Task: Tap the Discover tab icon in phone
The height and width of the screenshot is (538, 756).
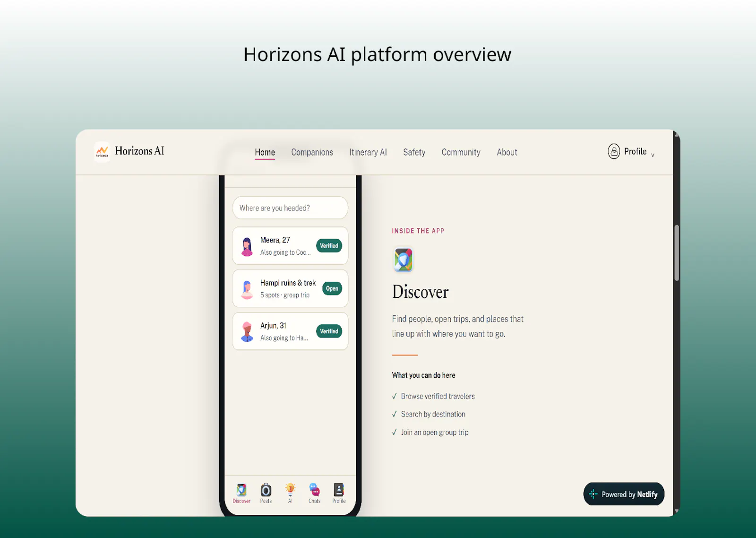Action: (241, 490)
